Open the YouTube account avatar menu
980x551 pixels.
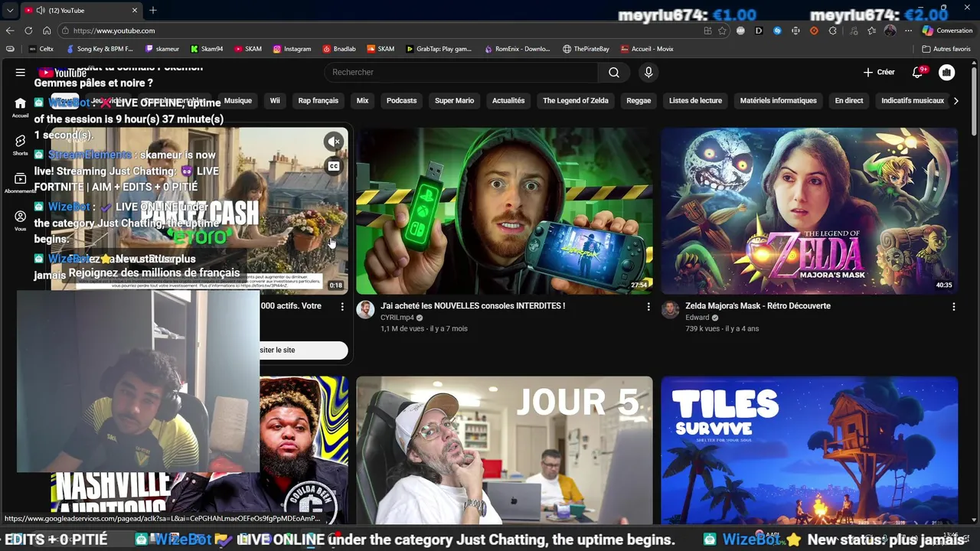pyautogui.click(x=947, y=72)
